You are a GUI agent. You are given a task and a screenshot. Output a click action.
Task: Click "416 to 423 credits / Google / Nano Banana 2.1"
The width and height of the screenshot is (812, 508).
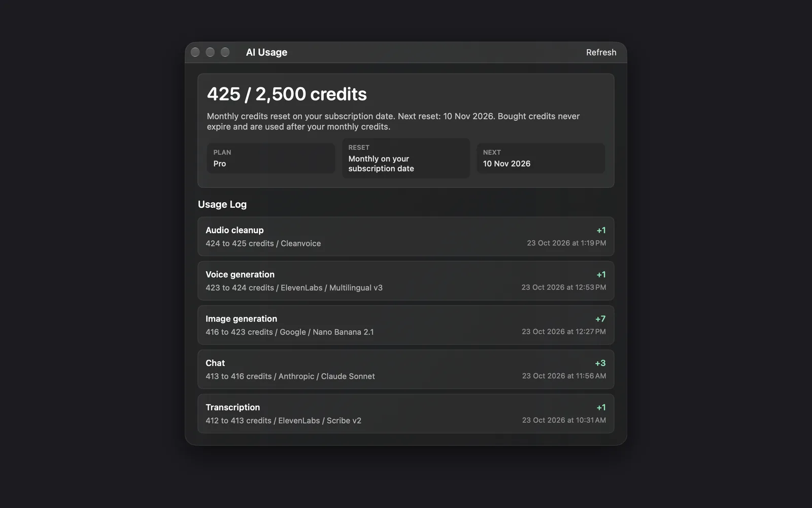[289, 332]
